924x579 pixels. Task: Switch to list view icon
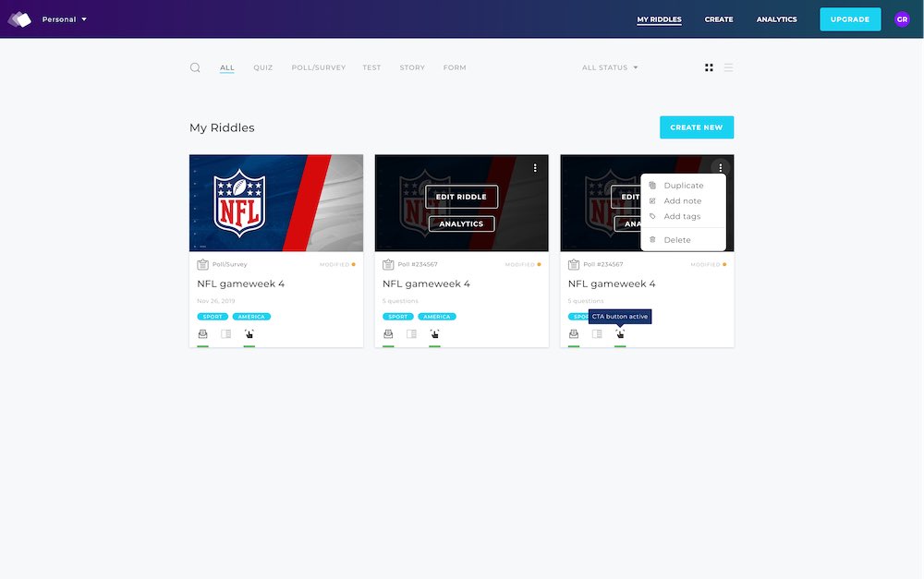pyautogui.click(x=728, y=67)
